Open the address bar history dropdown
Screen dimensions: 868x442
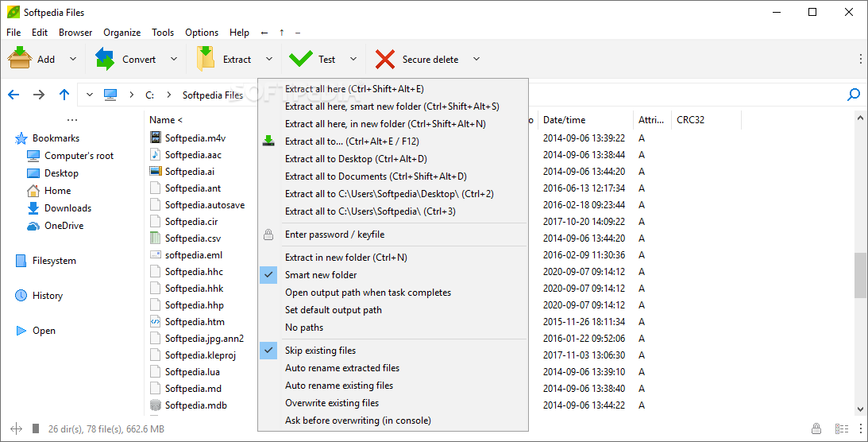[89, 95]
